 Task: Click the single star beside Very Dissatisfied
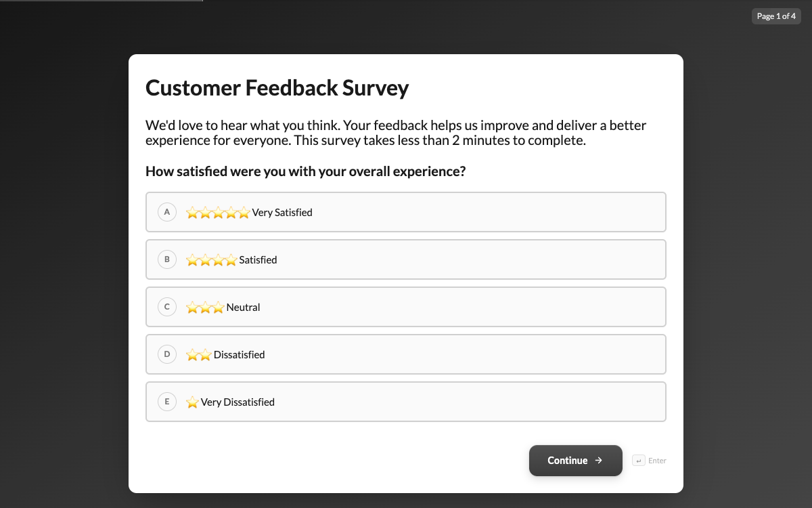coord(192,402)
